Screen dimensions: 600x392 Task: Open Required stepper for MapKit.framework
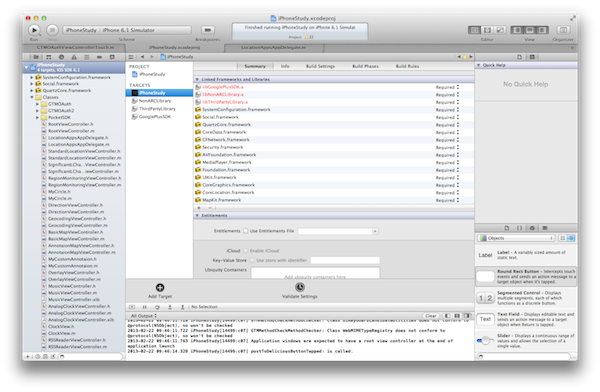point(458,200)
